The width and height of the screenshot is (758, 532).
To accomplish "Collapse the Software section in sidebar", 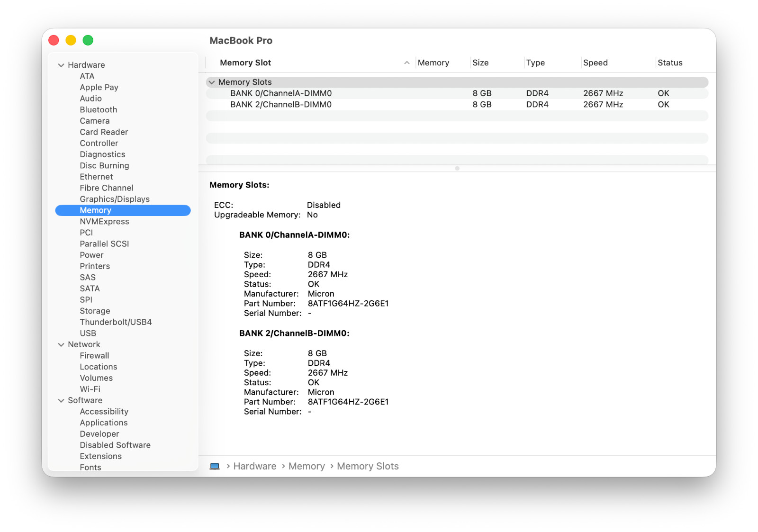I will tap(61, 400).
